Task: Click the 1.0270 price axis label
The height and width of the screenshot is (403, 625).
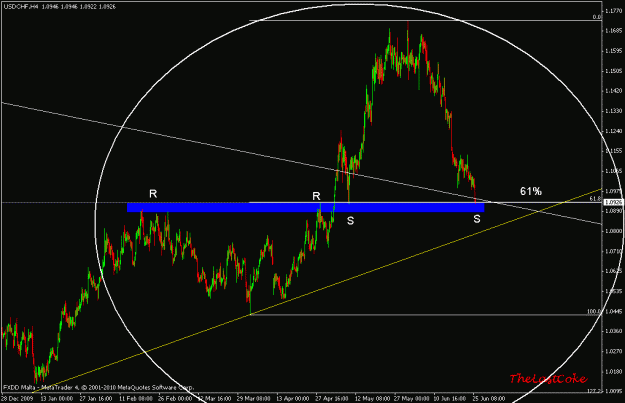Action: [x=613, y=352]
